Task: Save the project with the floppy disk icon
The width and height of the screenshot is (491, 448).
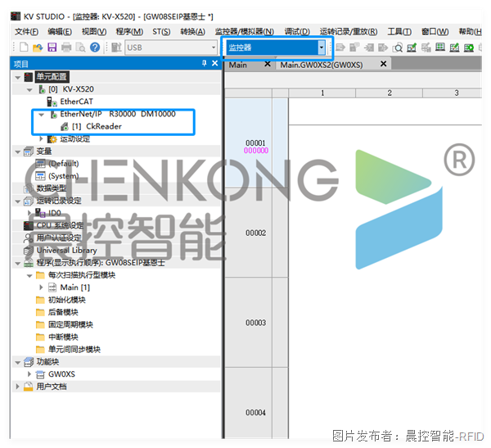Action: click(x=52, y=48)
